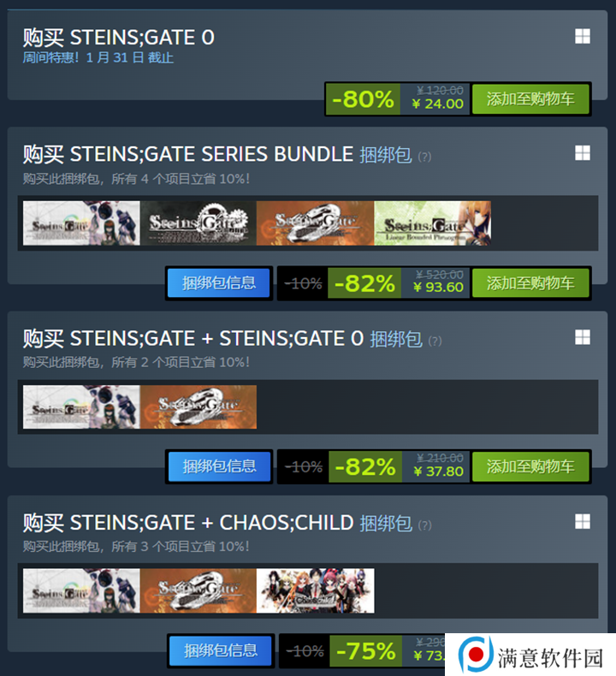Image resolution: width=616 pixels, height=676 pixels.
Task: Click the 满意软件园 watermark logo
Action: click(530, 655)
